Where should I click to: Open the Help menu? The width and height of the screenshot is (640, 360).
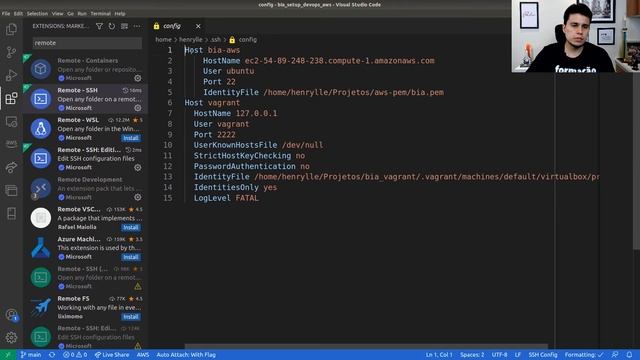point(120,13)
